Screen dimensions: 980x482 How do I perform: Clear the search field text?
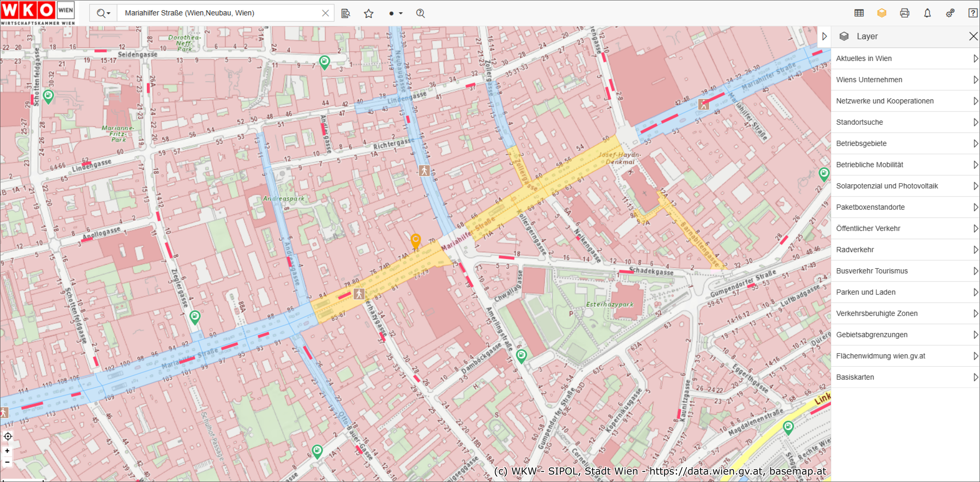tap(325, 13)
